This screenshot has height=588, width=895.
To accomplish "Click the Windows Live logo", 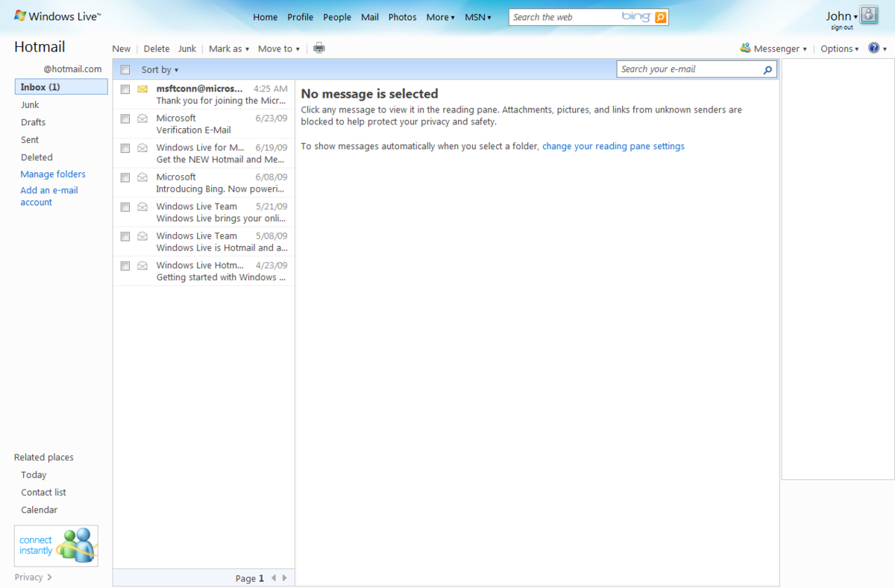I will coord(57,16).
